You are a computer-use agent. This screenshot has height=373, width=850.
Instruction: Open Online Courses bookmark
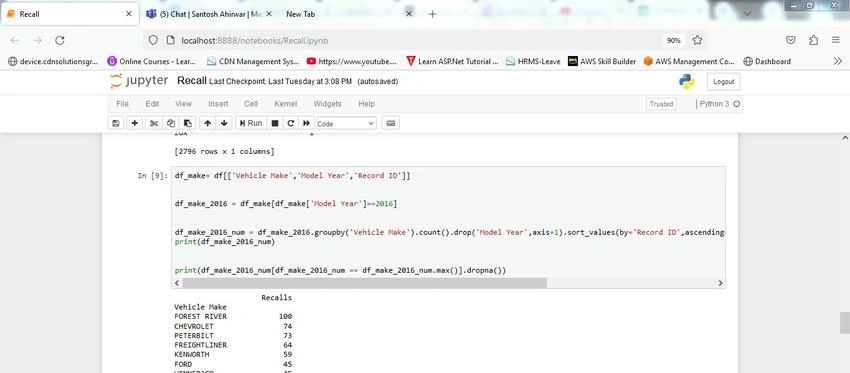[x=152, y=61]
